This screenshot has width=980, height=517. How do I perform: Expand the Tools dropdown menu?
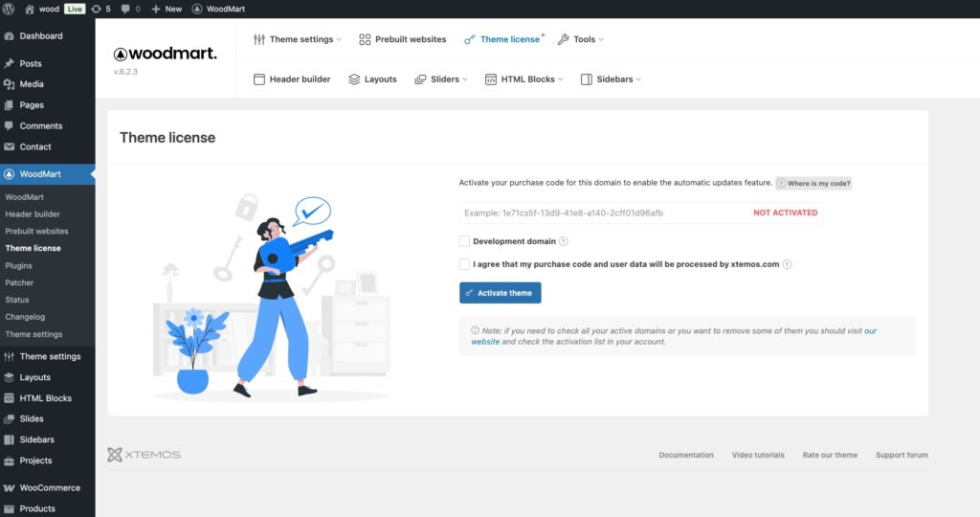(581, 39)
